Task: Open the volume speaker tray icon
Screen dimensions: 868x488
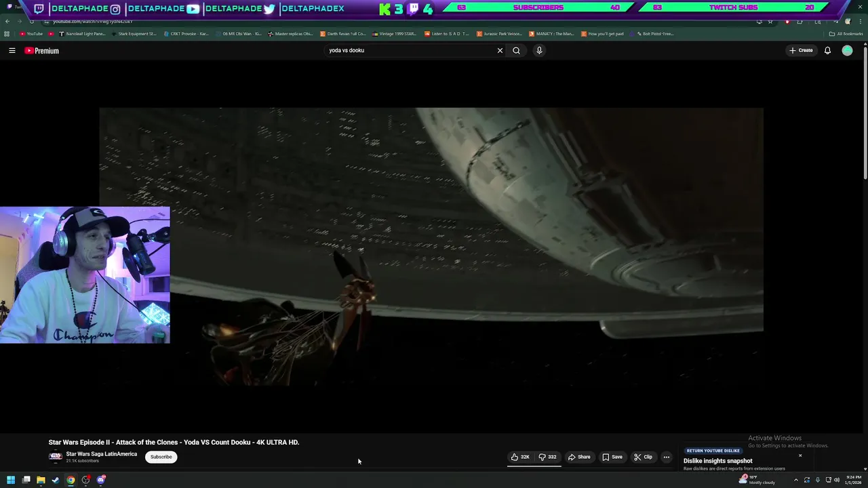Action: pos(837,481)
